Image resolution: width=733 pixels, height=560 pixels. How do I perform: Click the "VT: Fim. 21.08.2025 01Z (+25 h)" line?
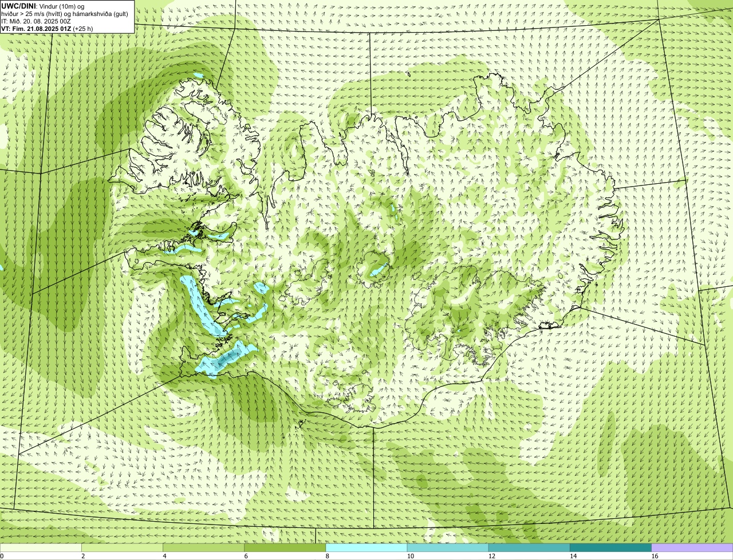click(x=47, y=28)
